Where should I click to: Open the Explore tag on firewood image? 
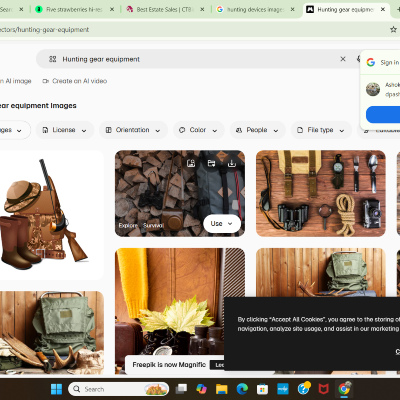128,225
